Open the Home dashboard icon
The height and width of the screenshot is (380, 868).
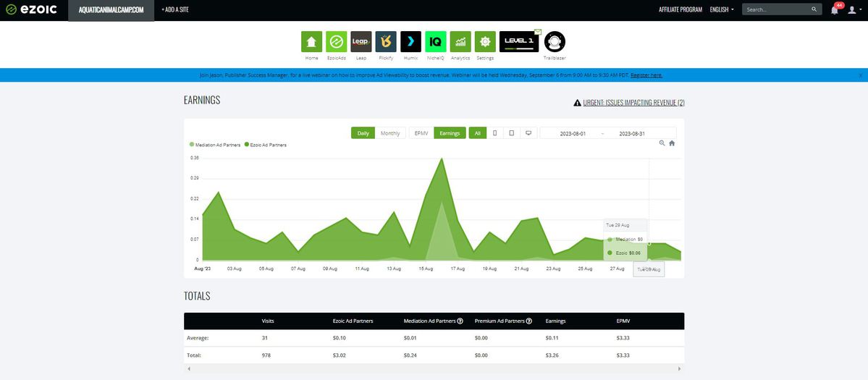312,41
